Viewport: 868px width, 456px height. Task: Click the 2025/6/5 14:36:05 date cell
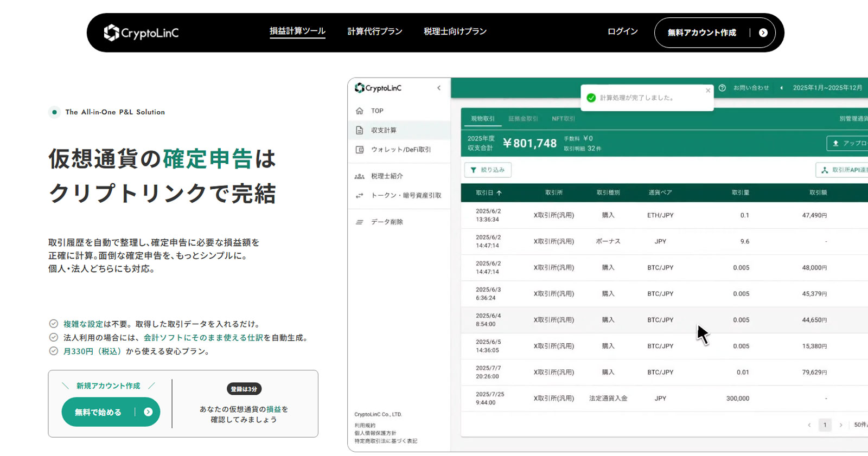(x=488, y=346)
